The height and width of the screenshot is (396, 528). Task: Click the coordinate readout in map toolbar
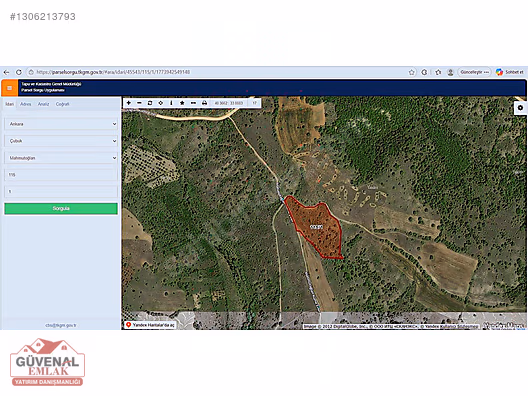pyautogui.click(x=229, y=103)
